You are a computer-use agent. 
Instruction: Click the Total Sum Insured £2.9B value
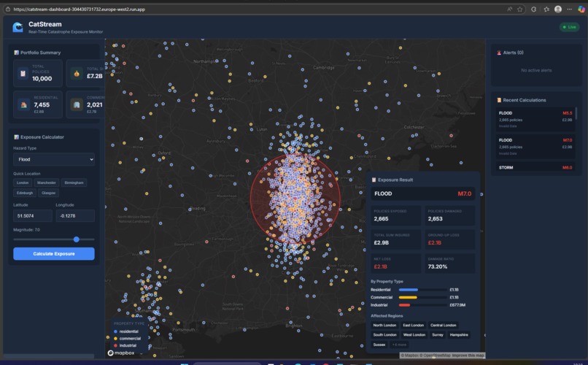pyautogui.click(x=382, y=242)
